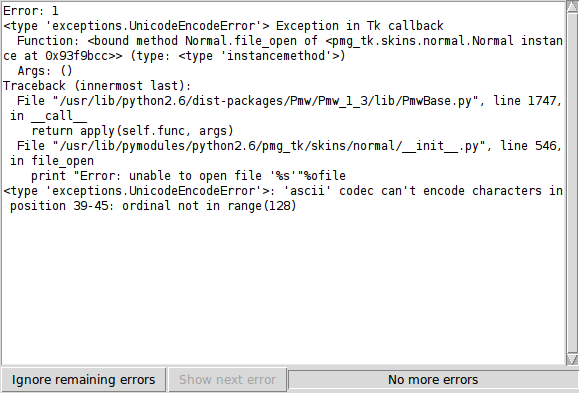
Task: Click the vertical scrollbar track
Action: 572,184
